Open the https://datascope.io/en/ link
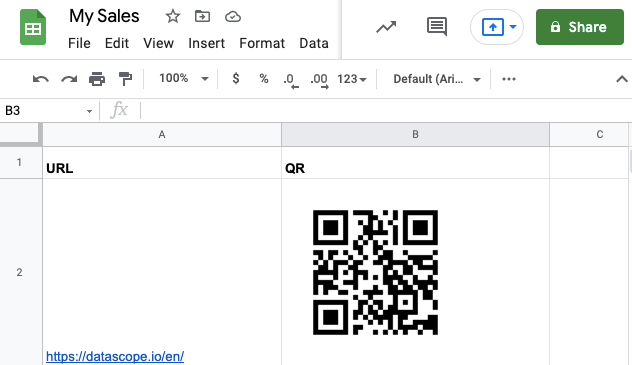The image size is (632, 365). click(x=115, y=357)
